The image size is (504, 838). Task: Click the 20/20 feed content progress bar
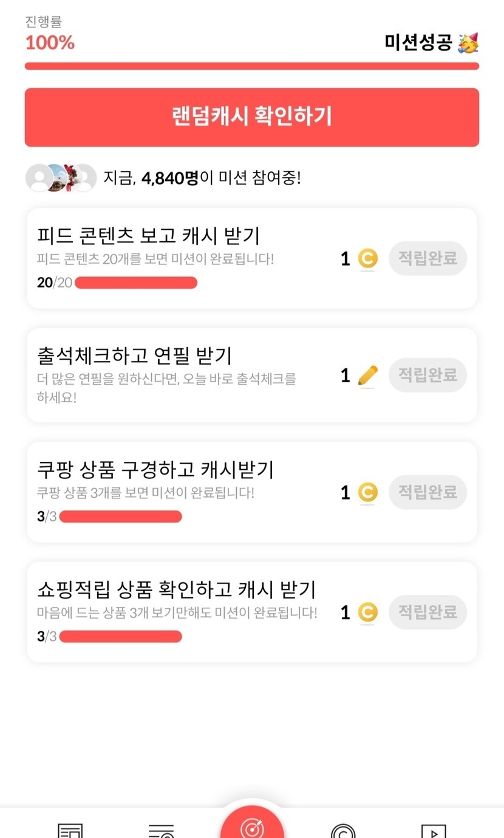coord(136,283)
